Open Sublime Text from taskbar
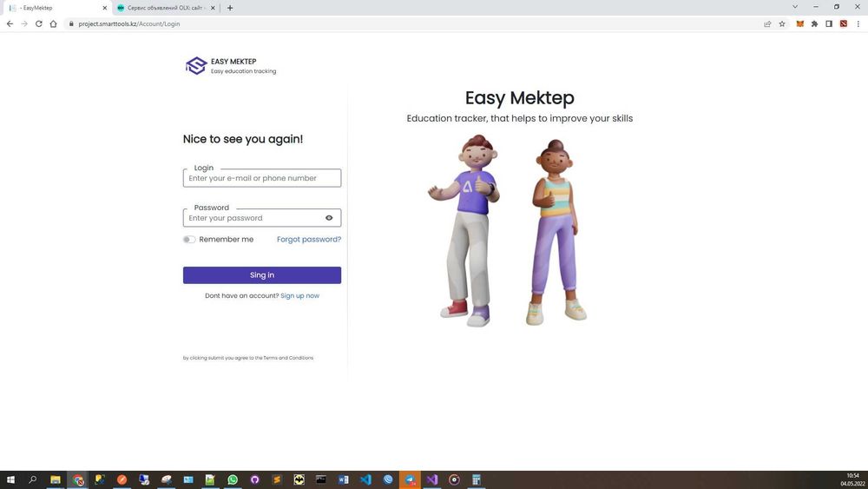The height and width of the screenshot is (489, 868). tap(277, 479)
